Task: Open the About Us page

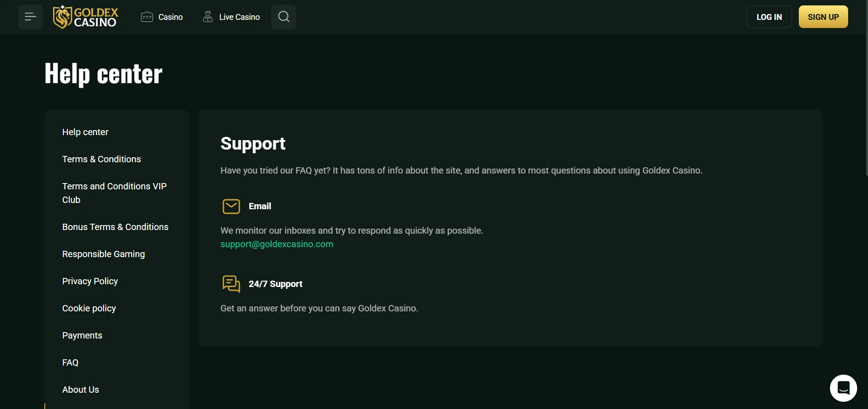Action: (81, 390)
